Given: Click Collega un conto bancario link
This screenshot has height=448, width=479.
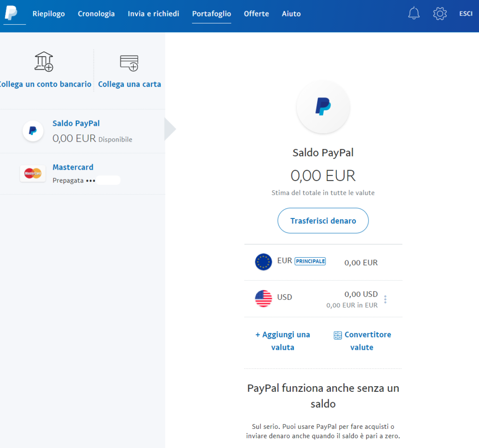Looking at the screenshot, I should point(45,84).
